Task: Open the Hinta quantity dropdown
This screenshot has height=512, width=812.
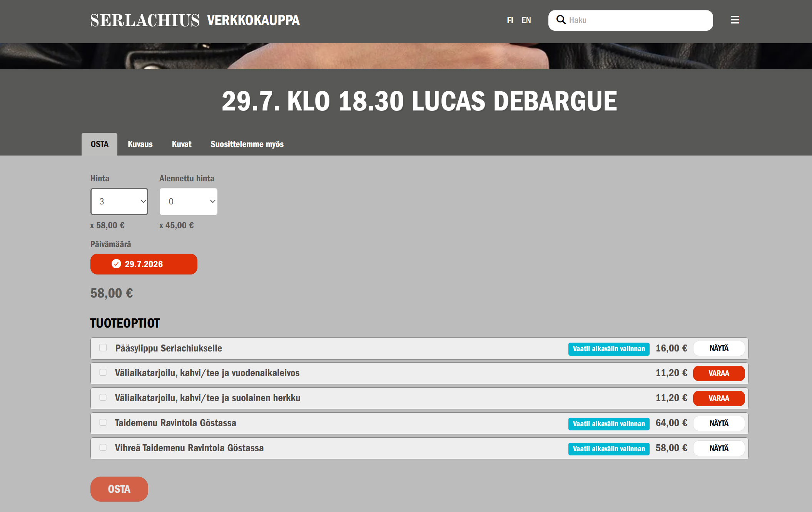Action: [119, 201]
